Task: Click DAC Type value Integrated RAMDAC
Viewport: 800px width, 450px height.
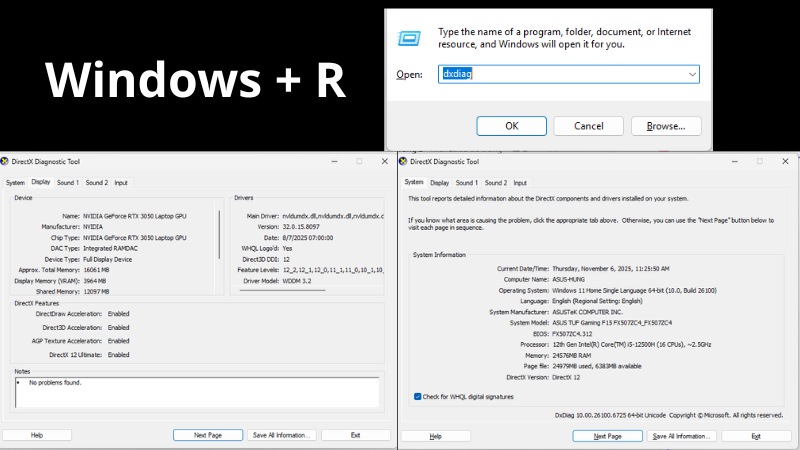Action: click(x=110, y=248)
